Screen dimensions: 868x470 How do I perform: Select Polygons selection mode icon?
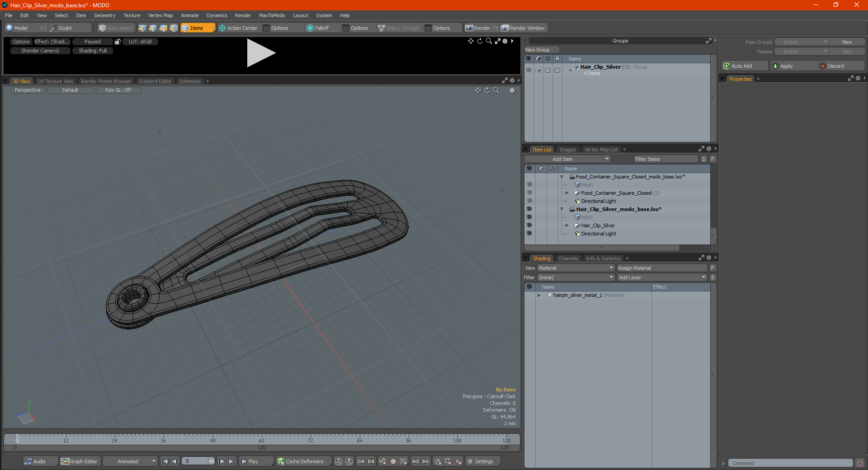coord(163,28)
